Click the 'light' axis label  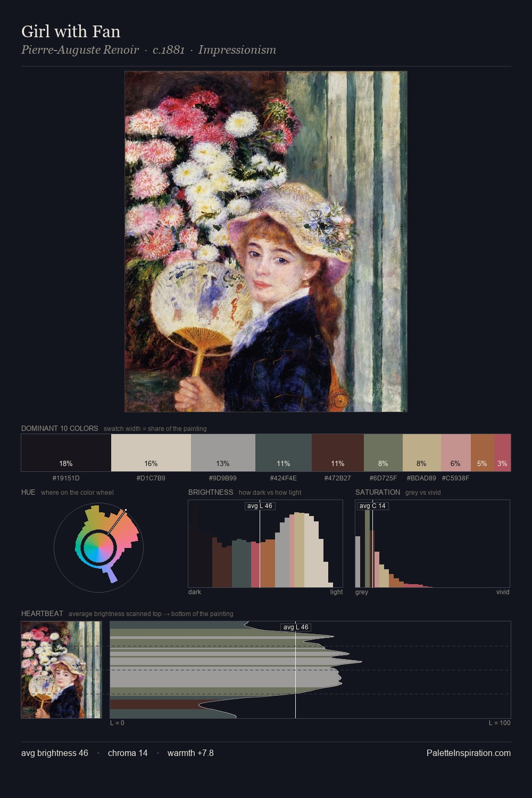337,592
